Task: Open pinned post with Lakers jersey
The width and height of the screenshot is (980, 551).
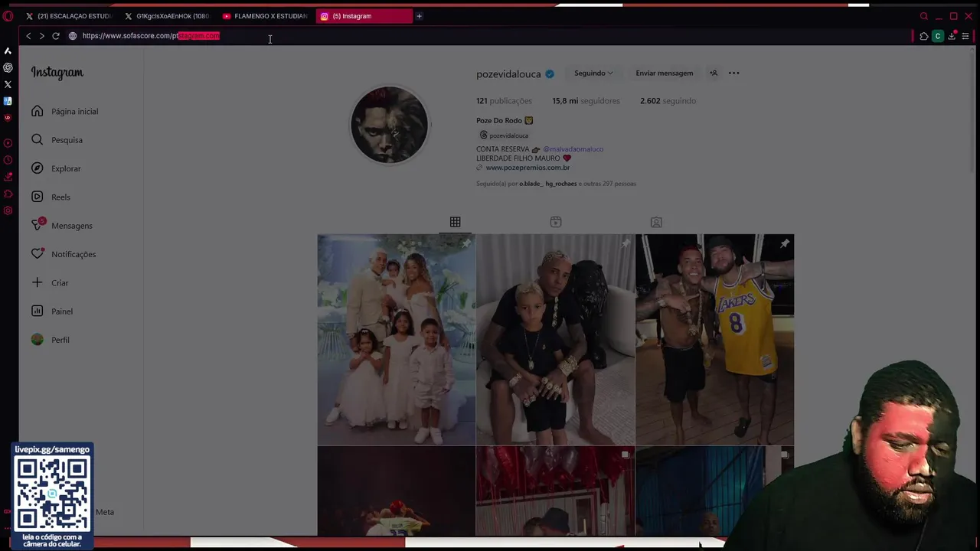Action: [714, 340]
